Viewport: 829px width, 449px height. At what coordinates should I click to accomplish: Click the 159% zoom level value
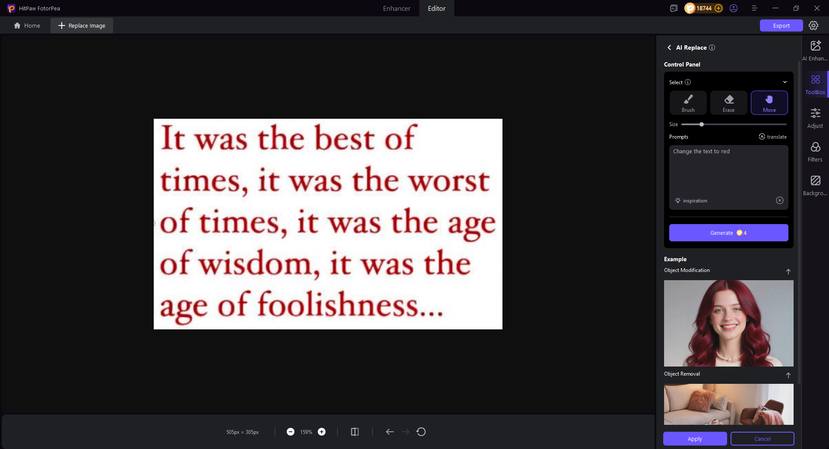[x=306, y=432]
